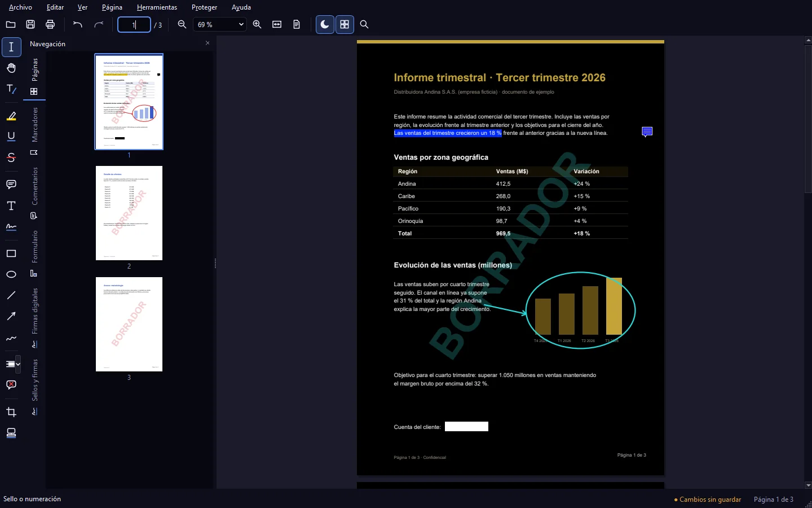
Task: Undo the last change
Action: 78,24
